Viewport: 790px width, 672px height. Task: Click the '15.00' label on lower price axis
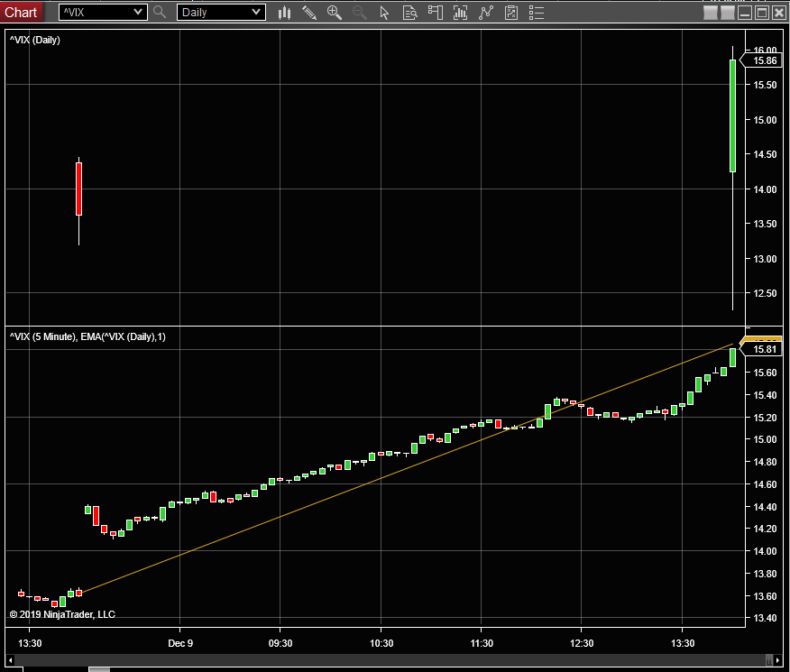tap(765, 439)
